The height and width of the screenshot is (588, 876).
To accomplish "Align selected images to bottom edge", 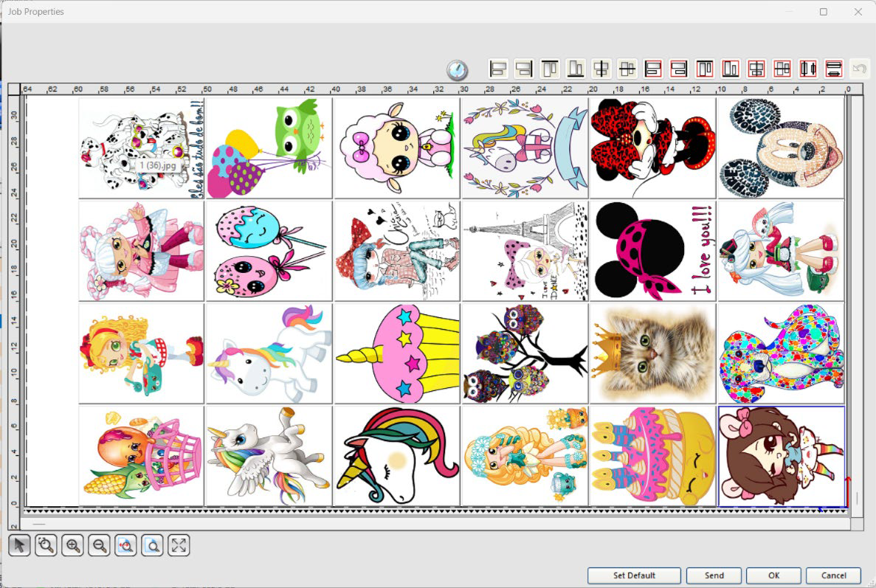I will click(576, 69).
